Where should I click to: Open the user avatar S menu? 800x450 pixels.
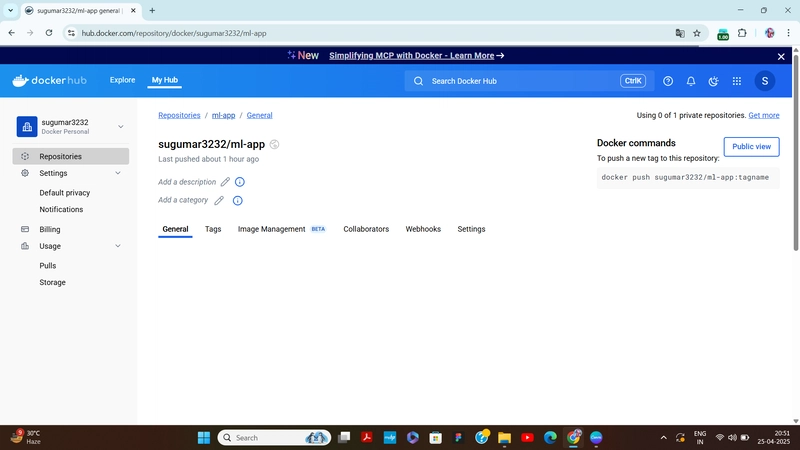764,81
